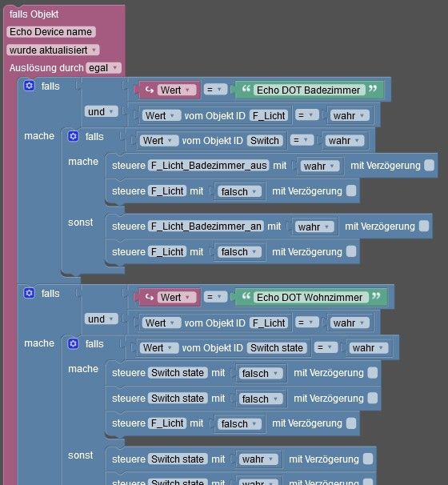Open wahr dropdown on F_Licht_Badezimmer_aus row
Screen dimensions: 448x485
[320, 166]
